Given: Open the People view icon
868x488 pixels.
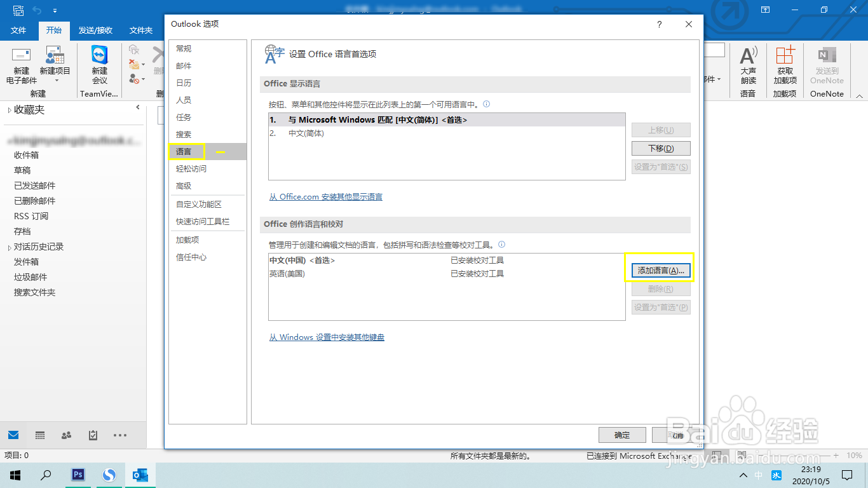Looking at the screenshot, I should click(66, 435).
